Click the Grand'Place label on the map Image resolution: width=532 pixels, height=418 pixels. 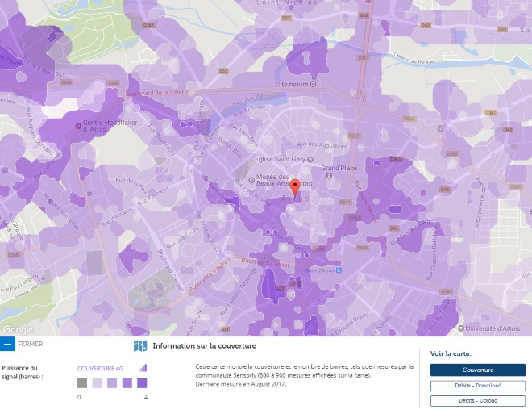coord(339,169)
